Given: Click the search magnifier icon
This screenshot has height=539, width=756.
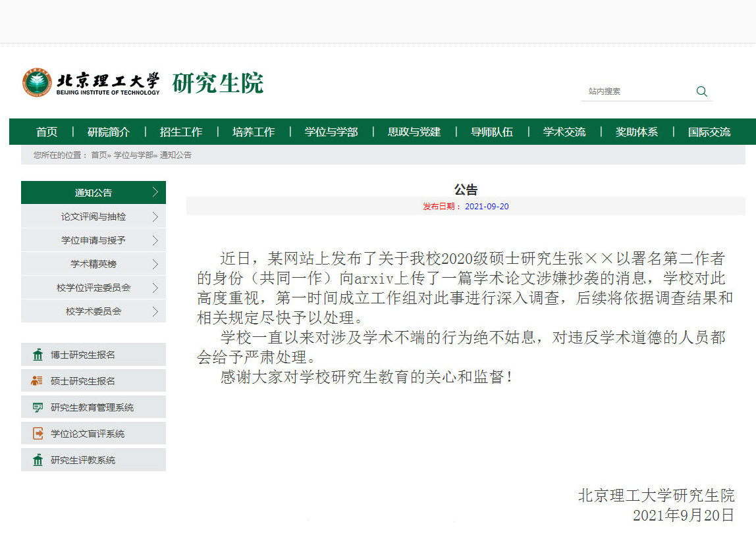Looking at the screenshot, I should coord(701,91).
